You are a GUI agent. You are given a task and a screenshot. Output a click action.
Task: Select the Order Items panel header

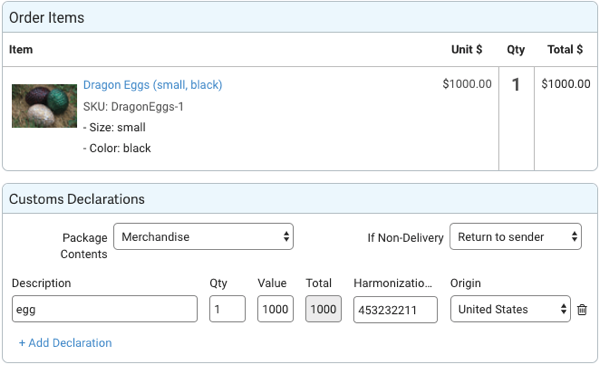[300, 18]
